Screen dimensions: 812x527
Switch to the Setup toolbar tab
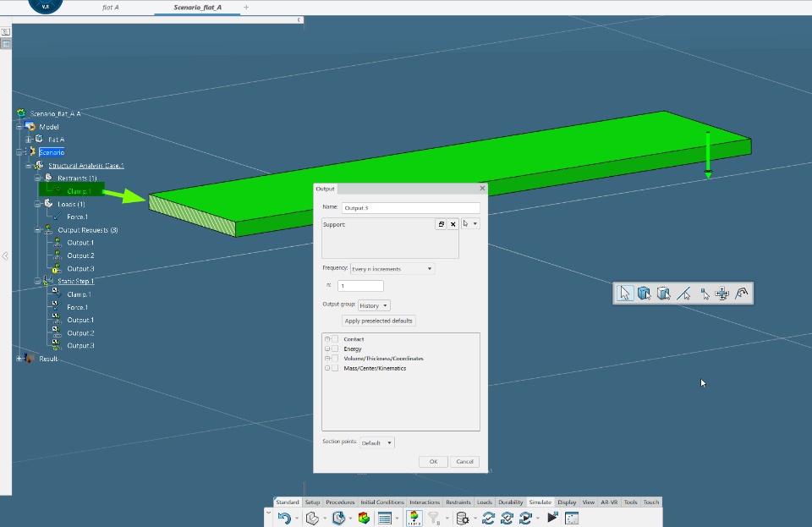(312, 502)
